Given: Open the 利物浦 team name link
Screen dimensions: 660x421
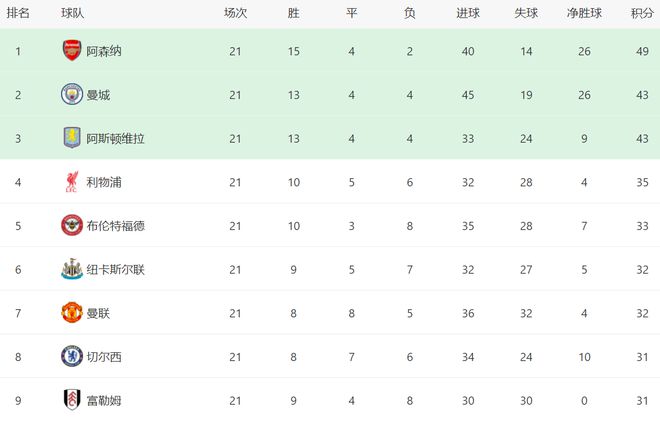Looking at the screenshot, I should click(x=106, y=182).
